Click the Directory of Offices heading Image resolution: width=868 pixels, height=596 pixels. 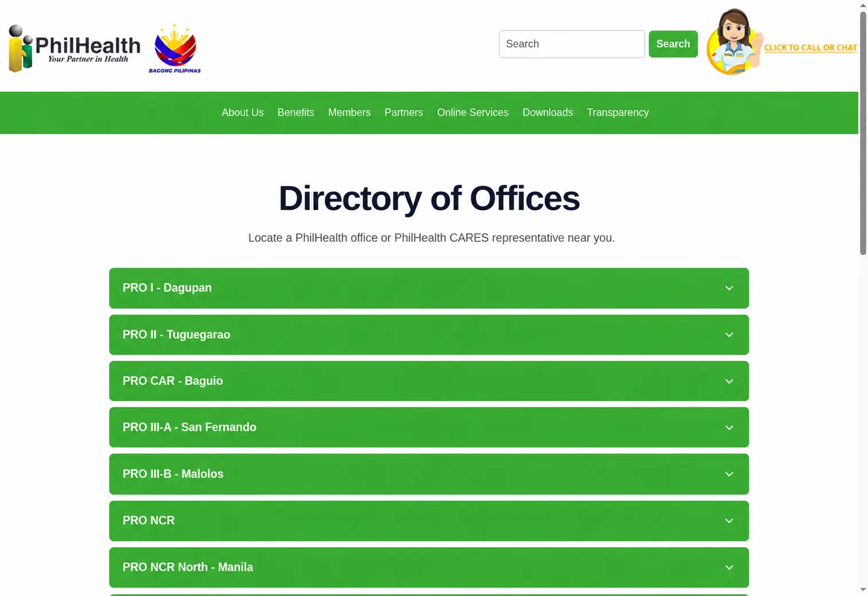(x=429, y=198)
